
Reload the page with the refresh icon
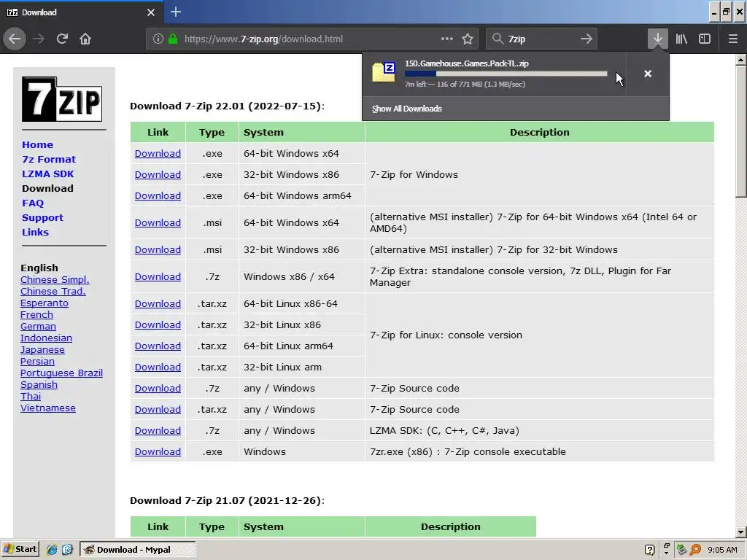coord(63,39)
